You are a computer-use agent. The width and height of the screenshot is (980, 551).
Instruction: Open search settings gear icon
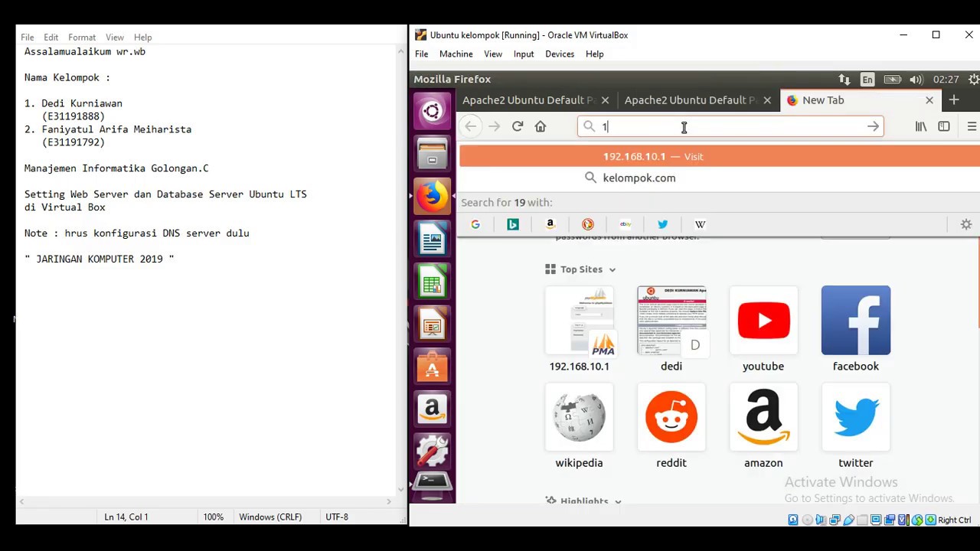[966, 224]
